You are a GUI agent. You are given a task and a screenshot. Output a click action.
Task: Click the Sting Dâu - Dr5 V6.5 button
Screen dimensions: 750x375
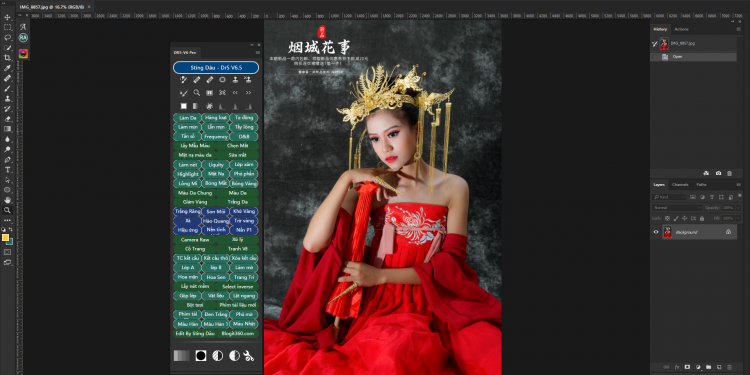[x=216, y=67]
